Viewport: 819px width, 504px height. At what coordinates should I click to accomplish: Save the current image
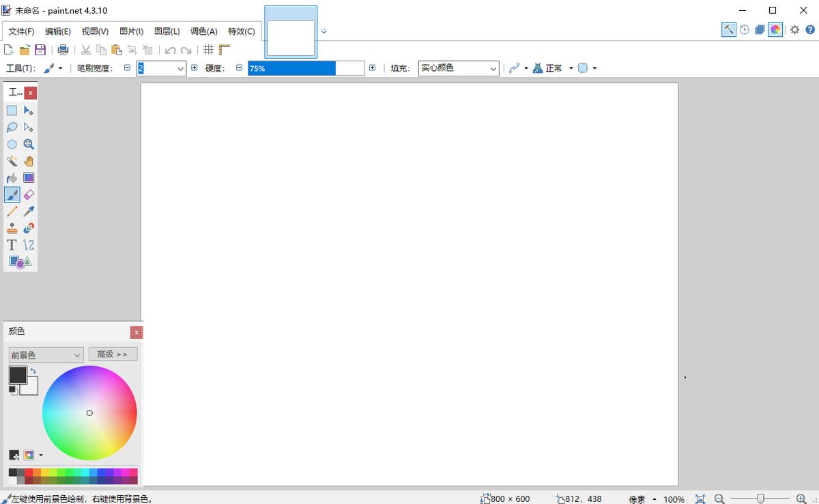click(x=40, y=50)
